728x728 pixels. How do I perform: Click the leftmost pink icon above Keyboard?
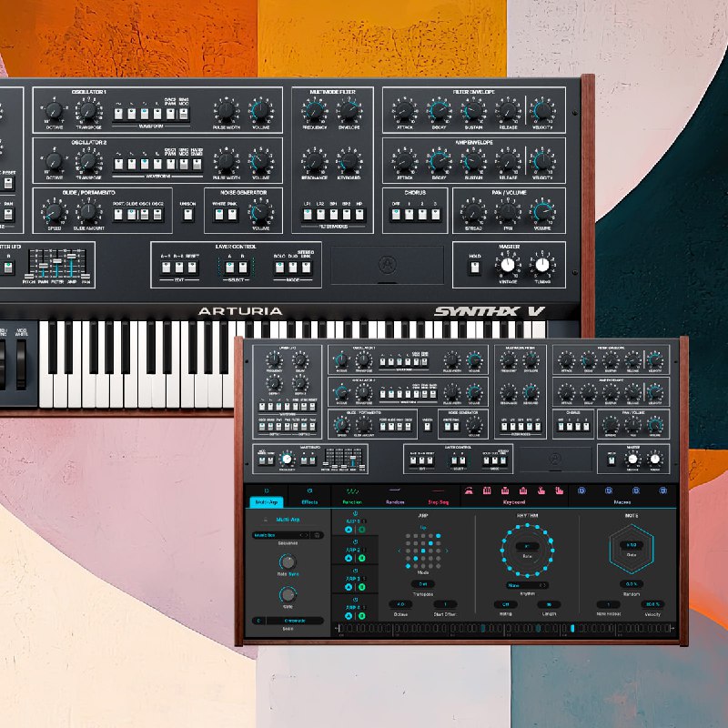[x=469, y=490]
